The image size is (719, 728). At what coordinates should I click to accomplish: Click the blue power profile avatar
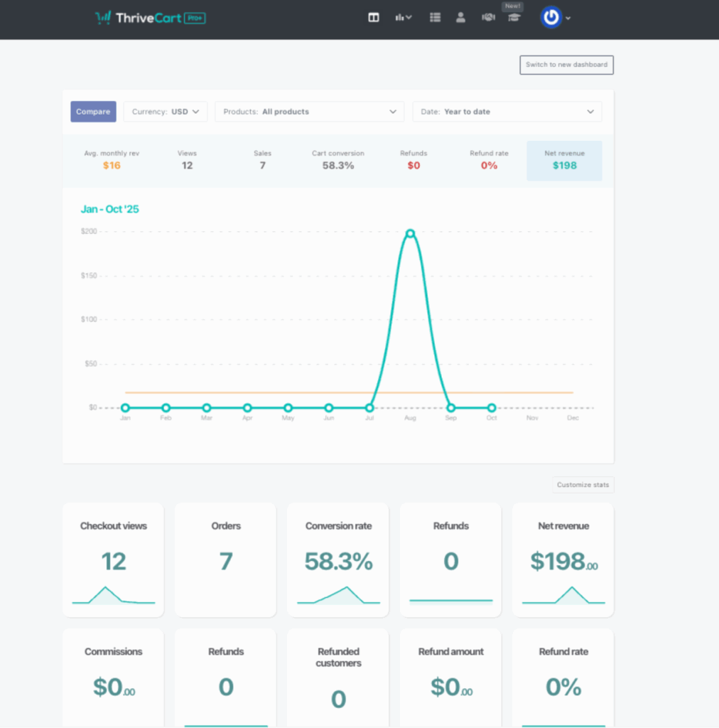[x=551, y=18]
